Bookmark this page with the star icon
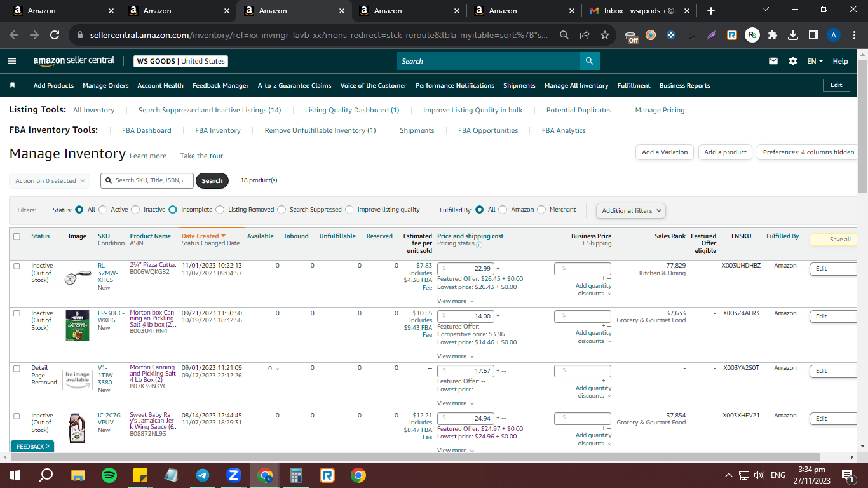868x488 pixels. coord(605,36)
